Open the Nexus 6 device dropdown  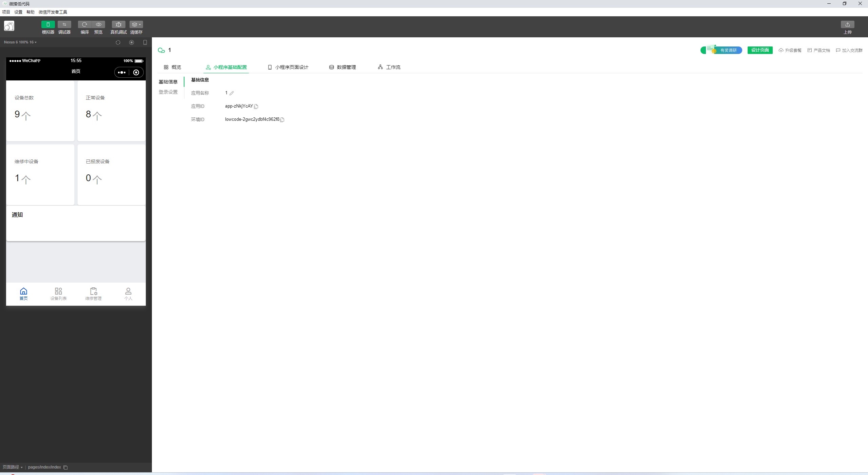[20, 42]
